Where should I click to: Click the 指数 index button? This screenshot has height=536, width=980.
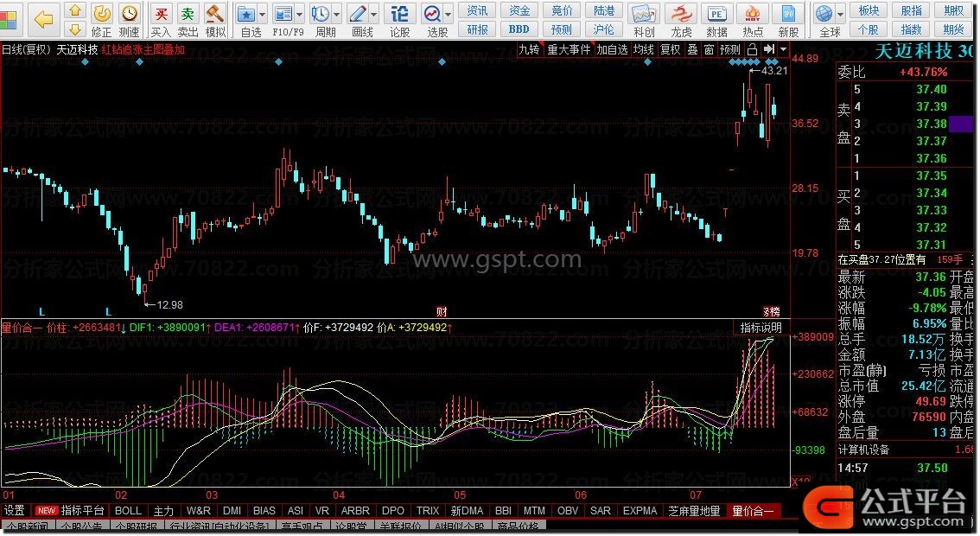pyautogui.click(x=911, y=29)
